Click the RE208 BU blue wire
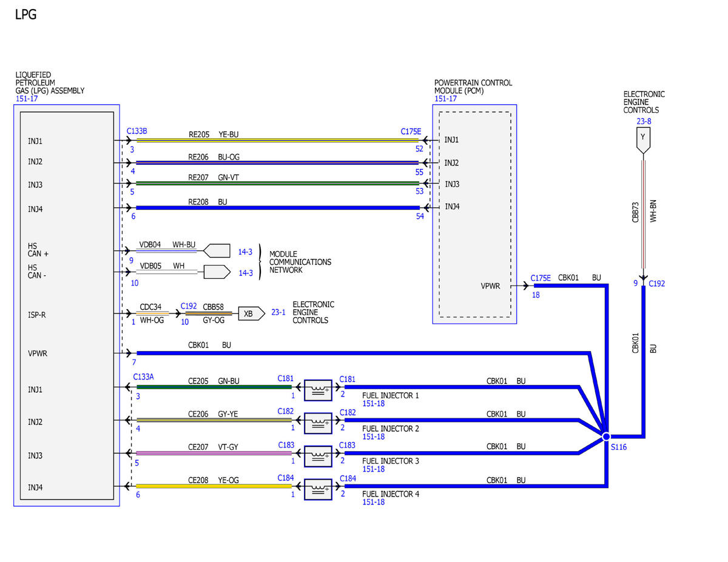The height and width of the screenshot is (562, 728). point(277,207)
